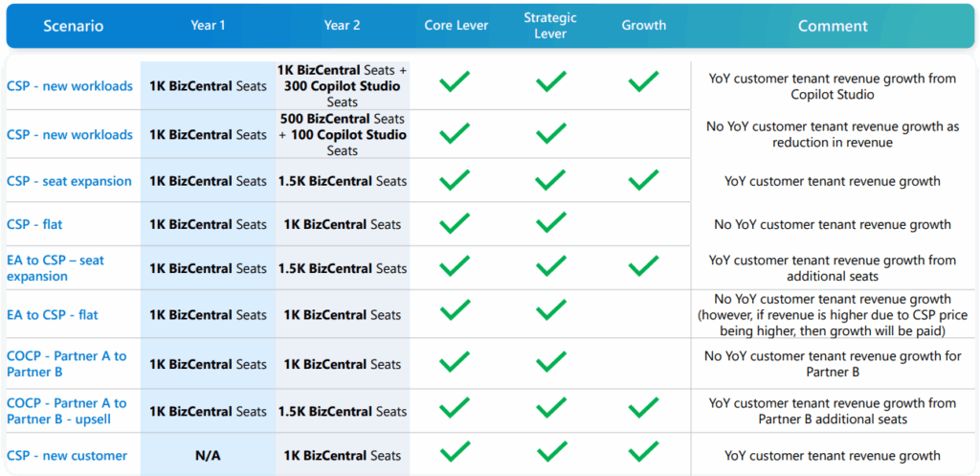Click the Year 2 column header
This screenshot has height=476, width=980.
343,26
